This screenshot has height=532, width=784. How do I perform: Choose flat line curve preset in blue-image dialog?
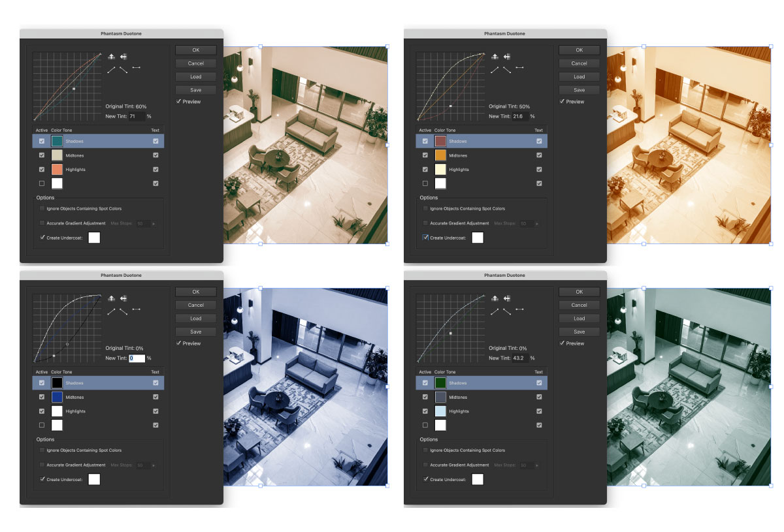pyautogui.click(x=137, y=309)
